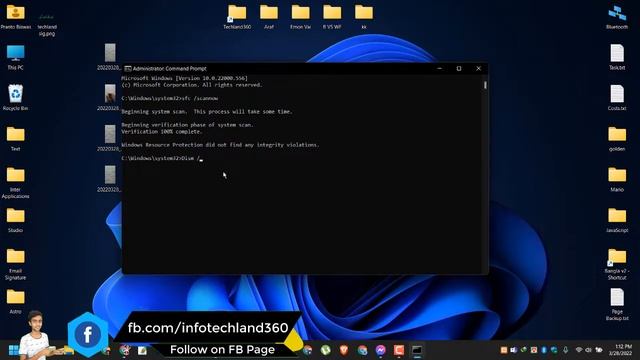640x360 pixels.
Task: Click '(c) Microsoft Corporation' copyright line
Action: coord(191,85)
